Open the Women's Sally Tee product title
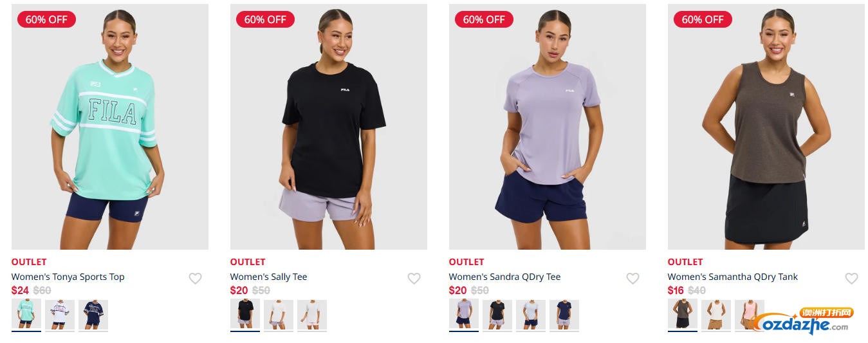Viewport: 868px width, 343px height. [268, 277]
